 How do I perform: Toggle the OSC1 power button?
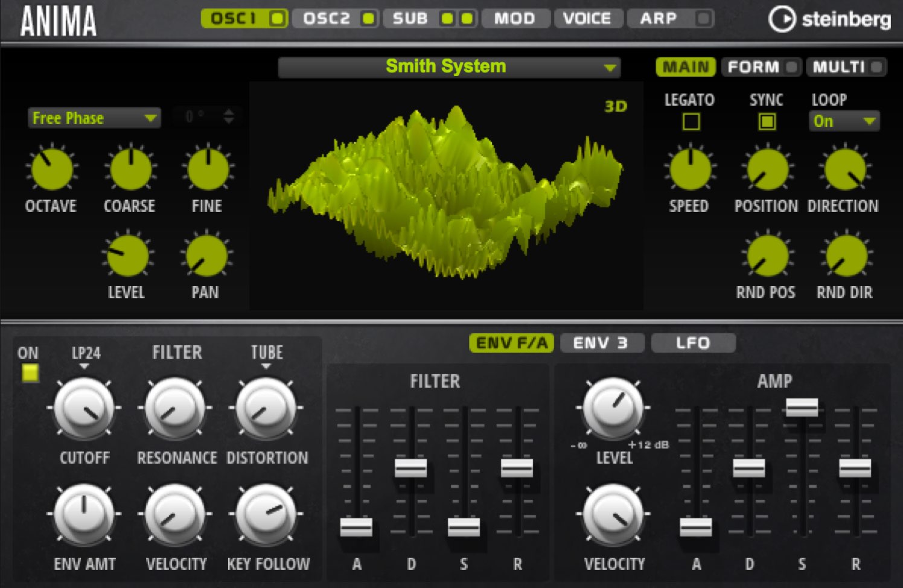(x=277, y=19)
